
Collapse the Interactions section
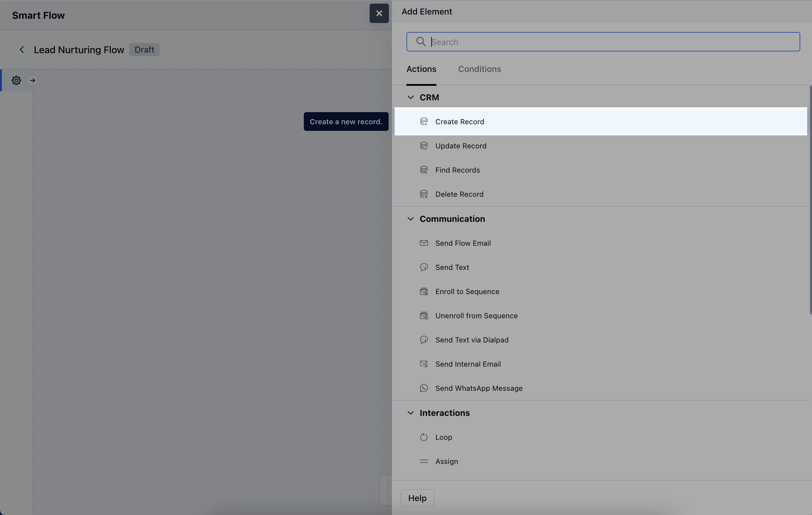410,413
